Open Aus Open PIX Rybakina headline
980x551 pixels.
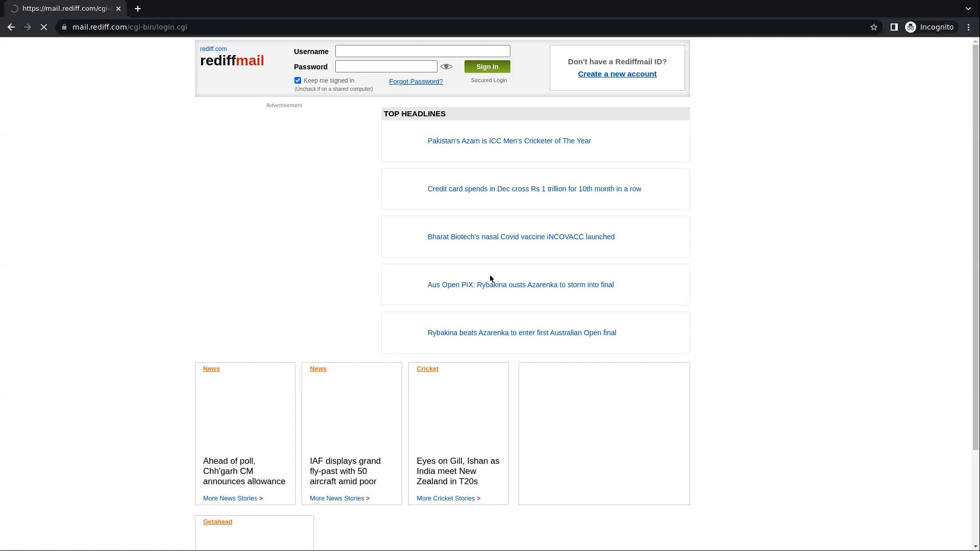[x=521, y=285]
